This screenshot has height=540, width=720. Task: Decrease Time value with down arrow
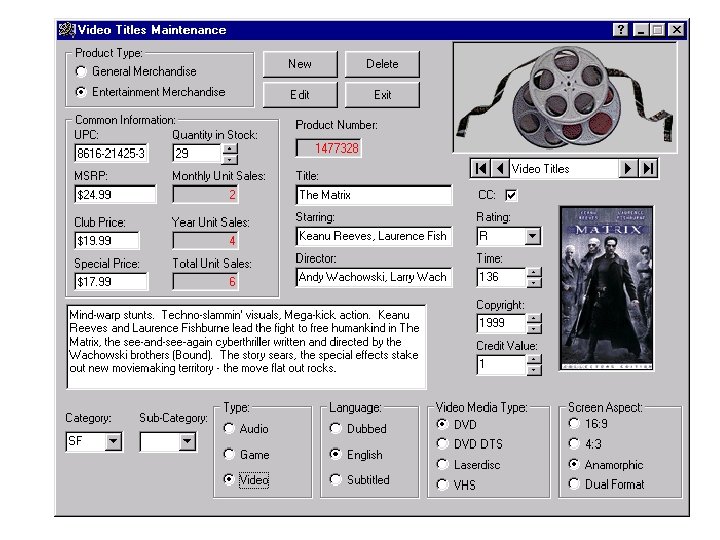coord(534,282)
